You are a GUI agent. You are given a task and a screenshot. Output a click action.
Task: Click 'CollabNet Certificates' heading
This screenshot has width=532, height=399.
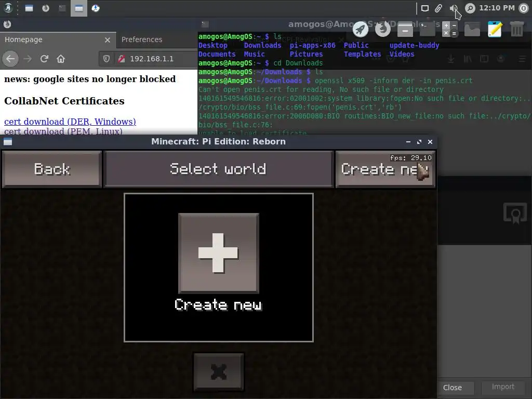point(64,101)
